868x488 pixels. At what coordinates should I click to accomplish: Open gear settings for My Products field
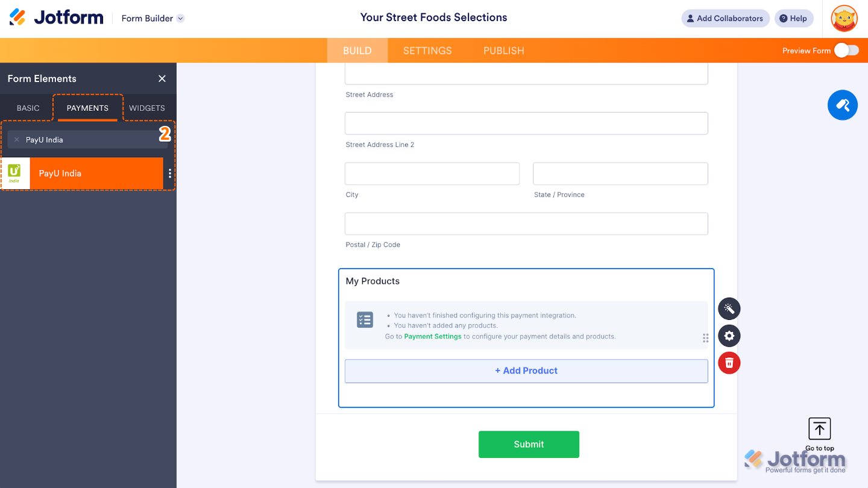click(x=729, y=336)
